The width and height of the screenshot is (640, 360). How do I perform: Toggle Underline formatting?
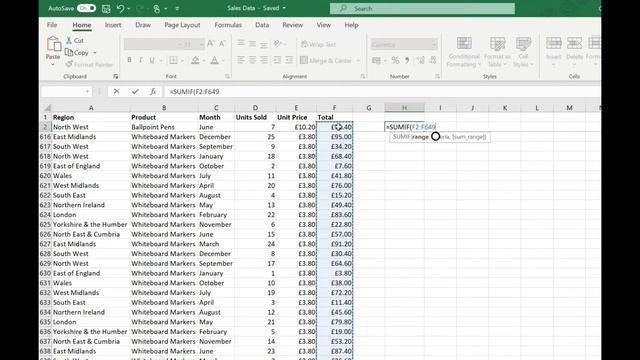click(x=152, y=60)
